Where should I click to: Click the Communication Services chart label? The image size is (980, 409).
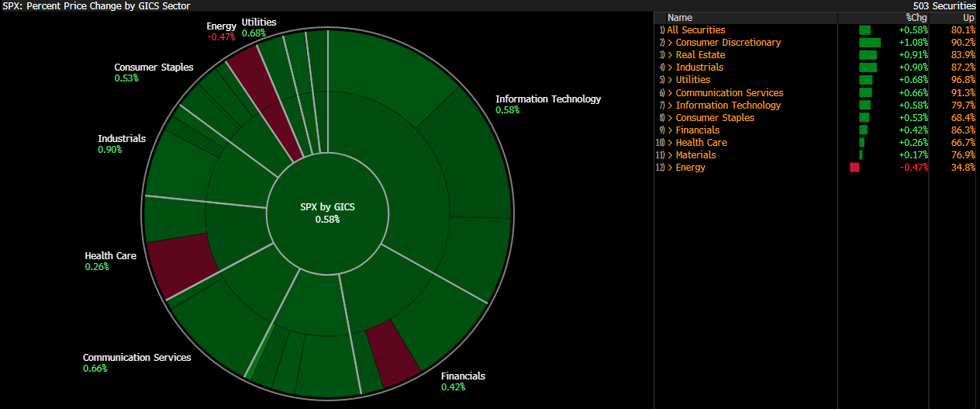point(137,358)
